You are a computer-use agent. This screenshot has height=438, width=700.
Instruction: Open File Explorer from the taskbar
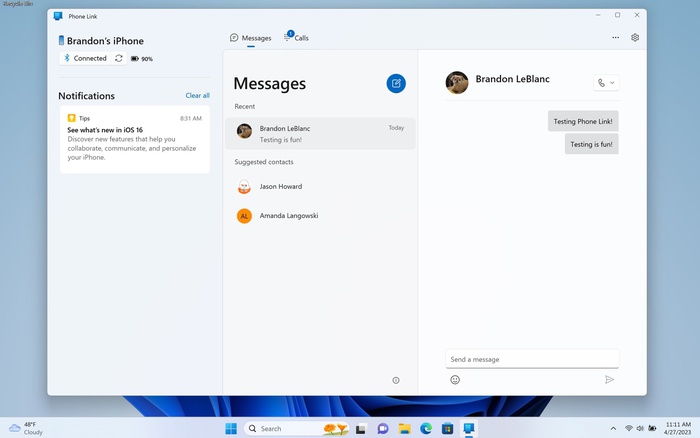(x=404, y=429)
